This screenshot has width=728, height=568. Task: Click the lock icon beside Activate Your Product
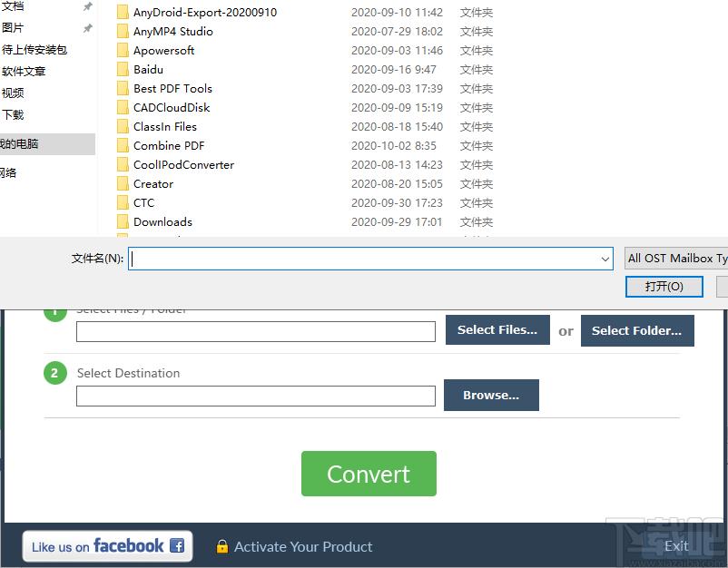pos(221,546)
